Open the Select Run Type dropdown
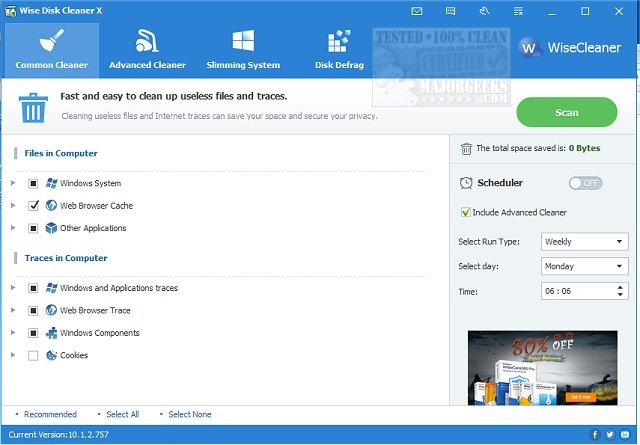The height and width of the screenshot is (445, 640). pyautogui.click(x=584, y=242)
